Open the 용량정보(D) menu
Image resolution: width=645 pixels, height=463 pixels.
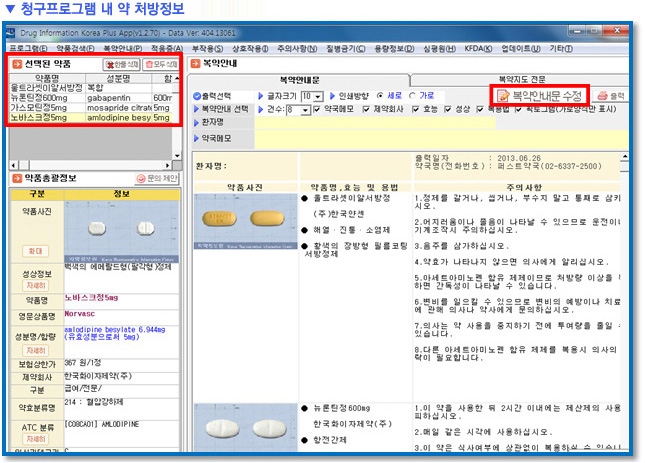[x=394, y=49]
